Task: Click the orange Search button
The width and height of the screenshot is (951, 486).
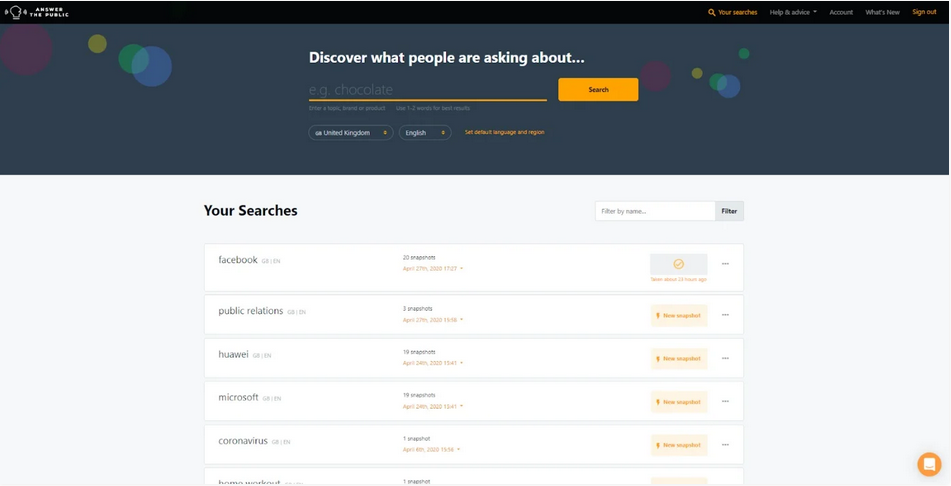Action: [x=598, y=89]
